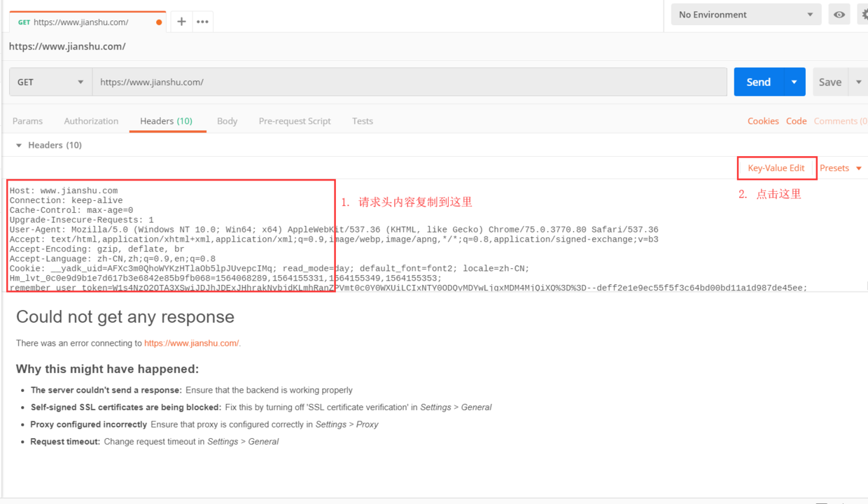Click the User-Agent header line
The image size is (868, 504).
[334, 230]
